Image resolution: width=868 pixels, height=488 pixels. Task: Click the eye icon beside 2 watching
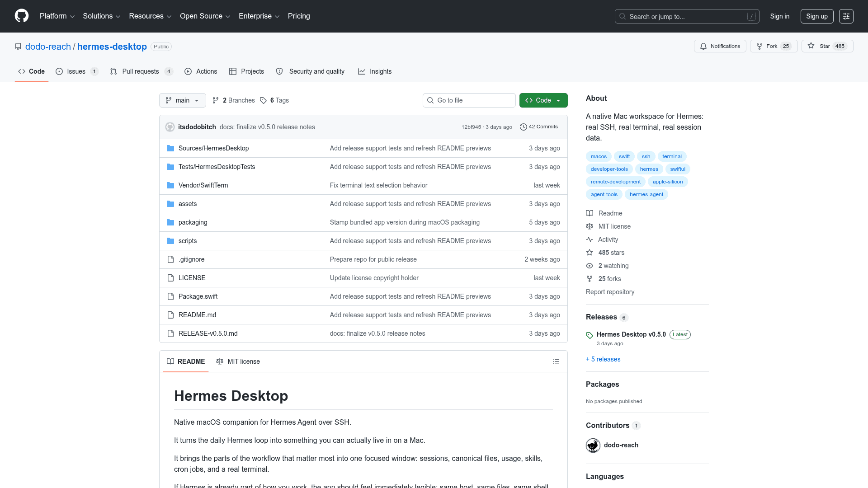[x=590, y=266]
